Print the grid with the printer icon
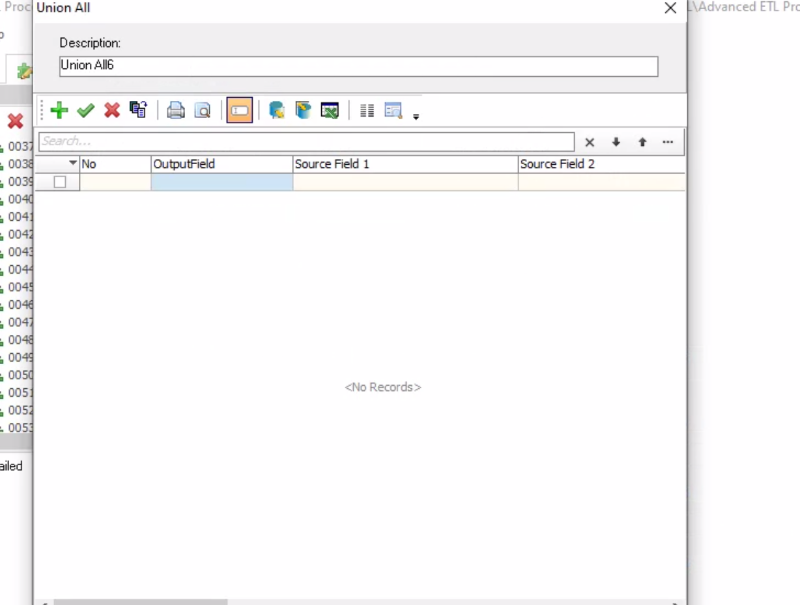 [x=176, y=110]
